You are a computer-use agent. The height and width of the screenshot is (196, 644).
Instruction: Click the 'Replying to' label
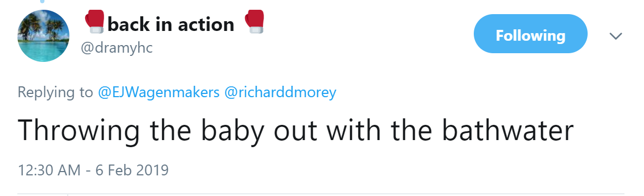pos(55,93)
